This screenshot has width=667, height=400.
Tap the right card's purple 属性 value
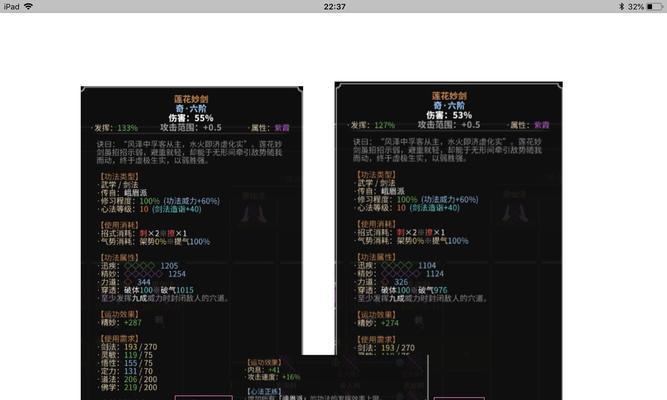542,125
